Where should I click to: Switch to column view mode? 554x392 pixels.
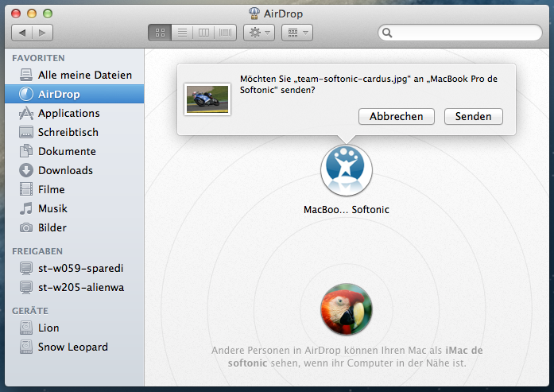point(203,33)
